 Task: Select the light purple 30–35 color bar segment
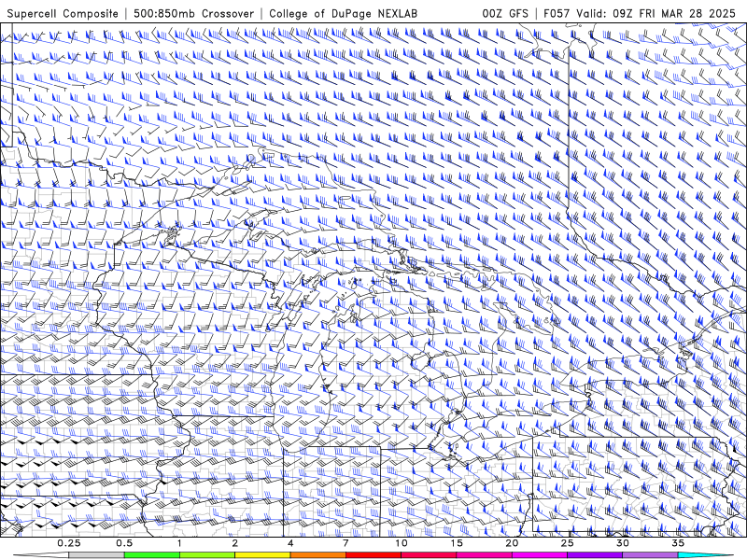click(x=650, y=555)
